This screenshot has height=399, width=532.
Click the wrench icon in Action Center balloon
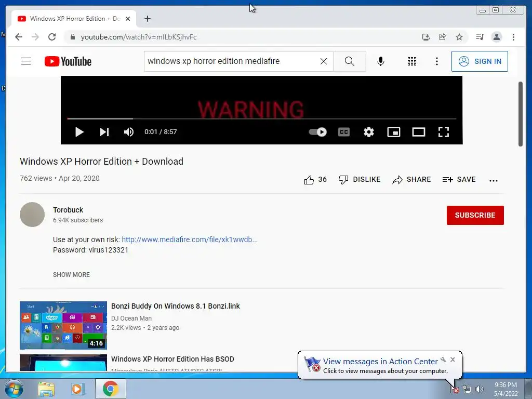(443, 360)
